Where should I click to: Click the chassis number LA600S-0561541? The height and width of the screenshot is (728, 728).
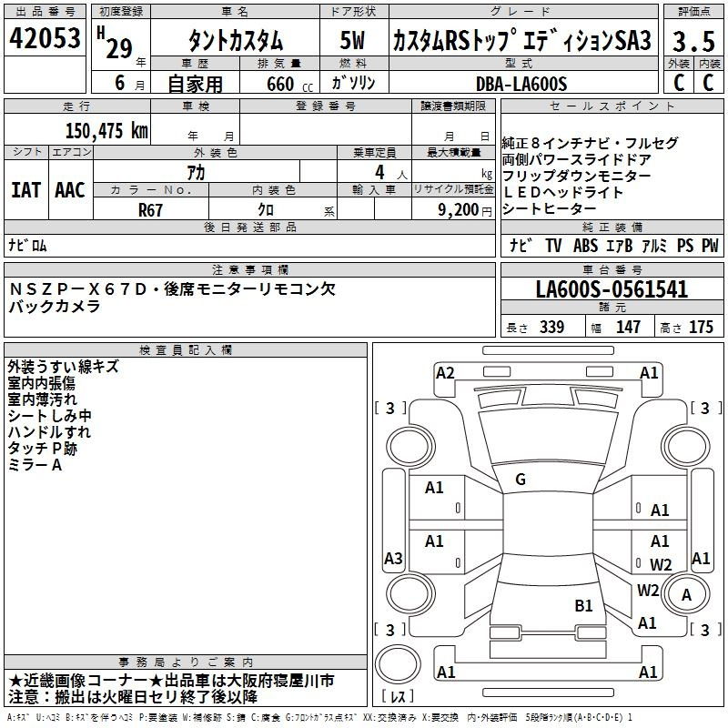tap(612, 289)
